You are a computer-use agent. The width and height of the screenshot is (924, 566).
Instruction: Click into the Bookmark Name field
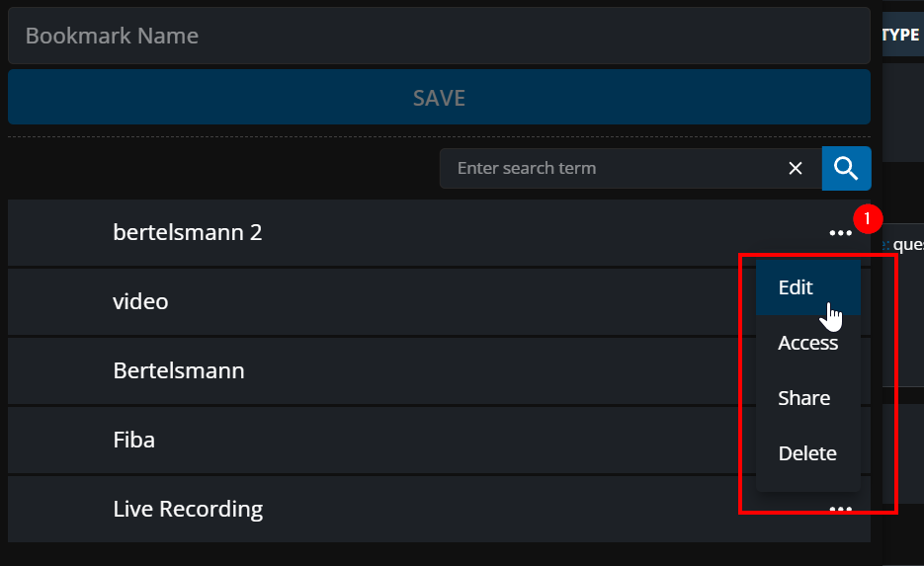tap(439, 37)
